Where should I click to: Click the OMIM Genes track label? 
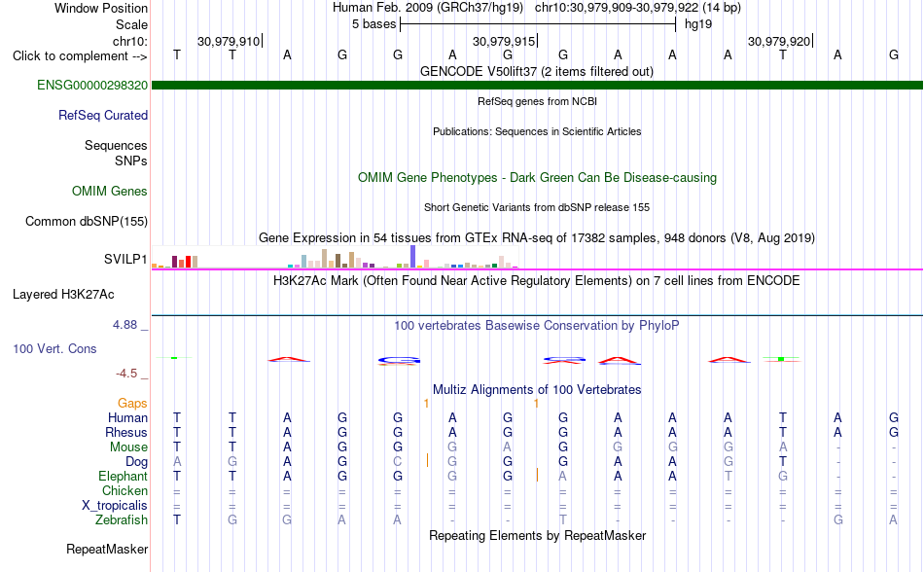(110, 192)
